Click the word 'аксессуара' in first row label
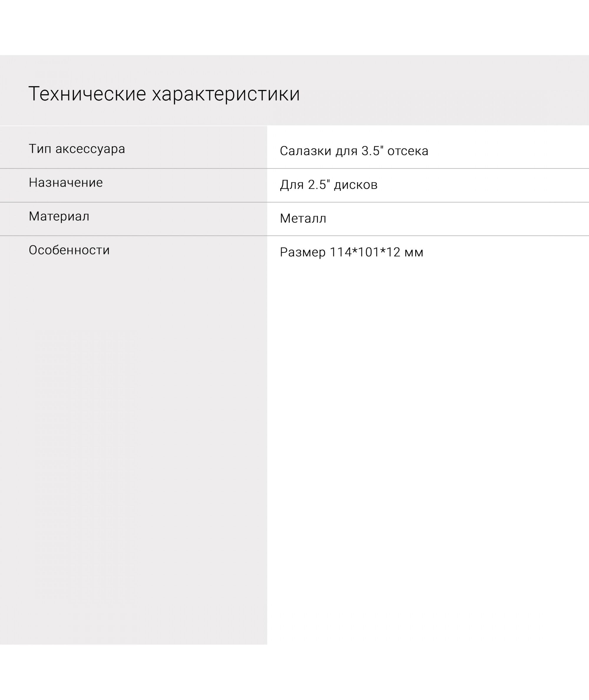The width and height of the screenshot is (589, 700). [90, 149]
